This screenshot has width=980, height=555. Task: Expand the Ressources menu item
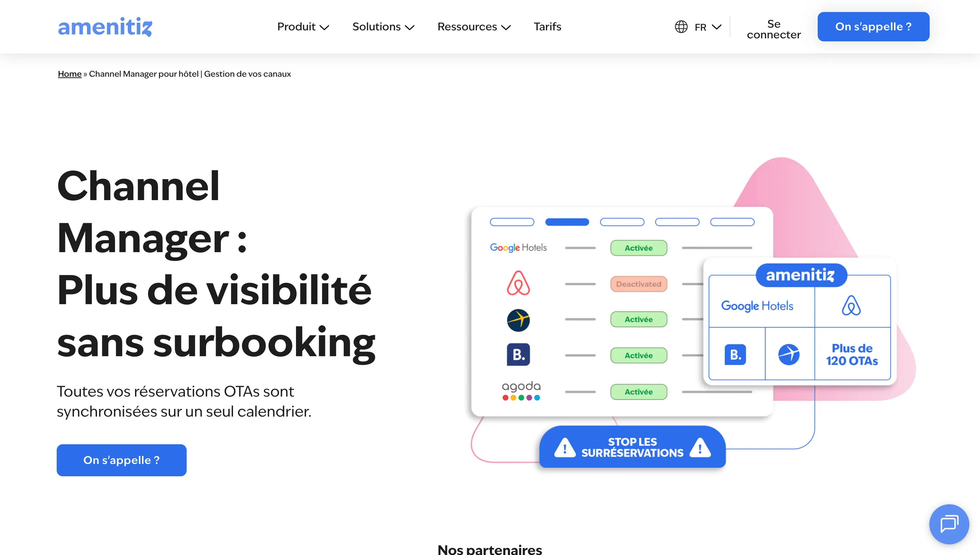(473, 27)
